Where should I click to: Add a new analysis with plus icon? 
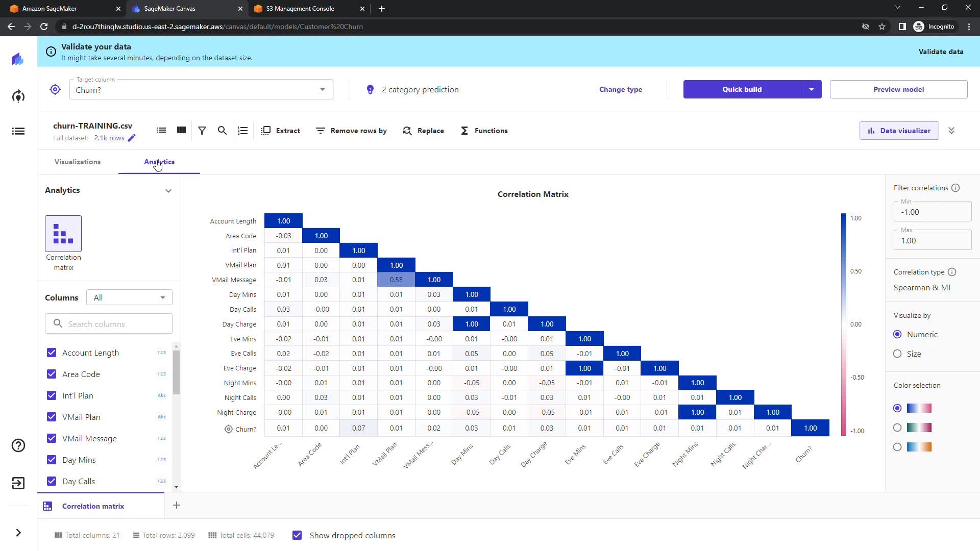pos(177,505)
